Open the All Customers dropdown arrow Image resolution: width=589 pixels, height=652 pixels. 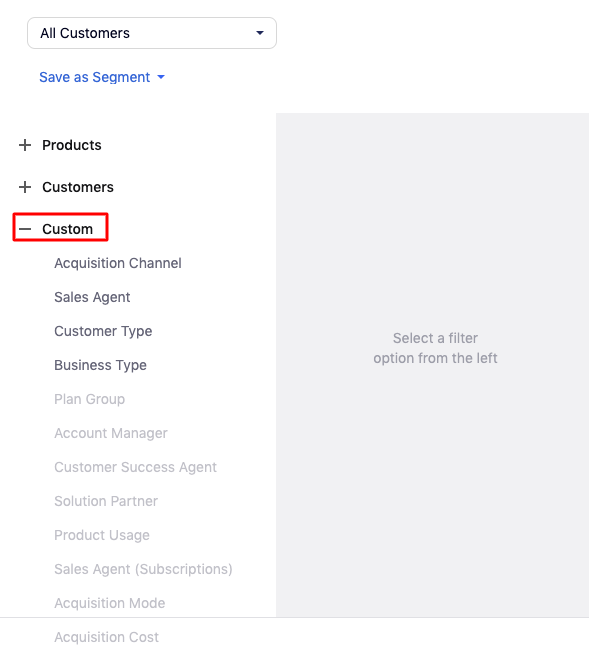pos(260,33)
